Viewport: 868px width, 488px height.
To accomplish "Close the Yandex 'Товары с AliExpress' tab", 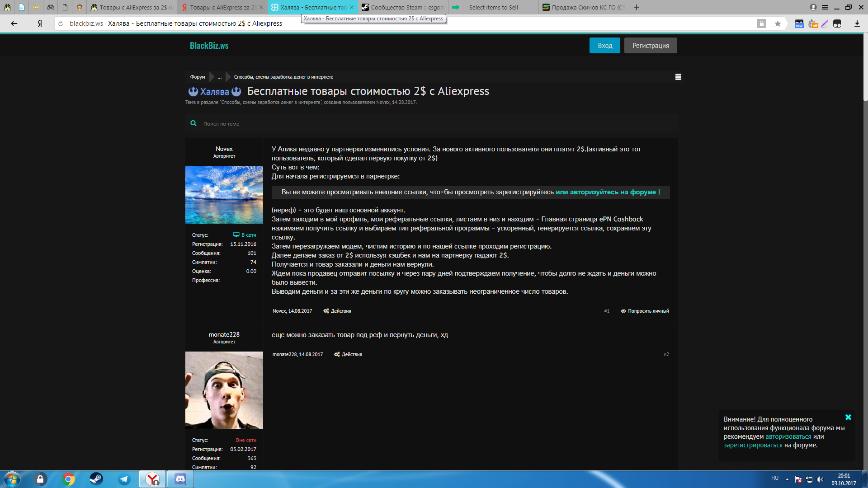I will 261,7.
